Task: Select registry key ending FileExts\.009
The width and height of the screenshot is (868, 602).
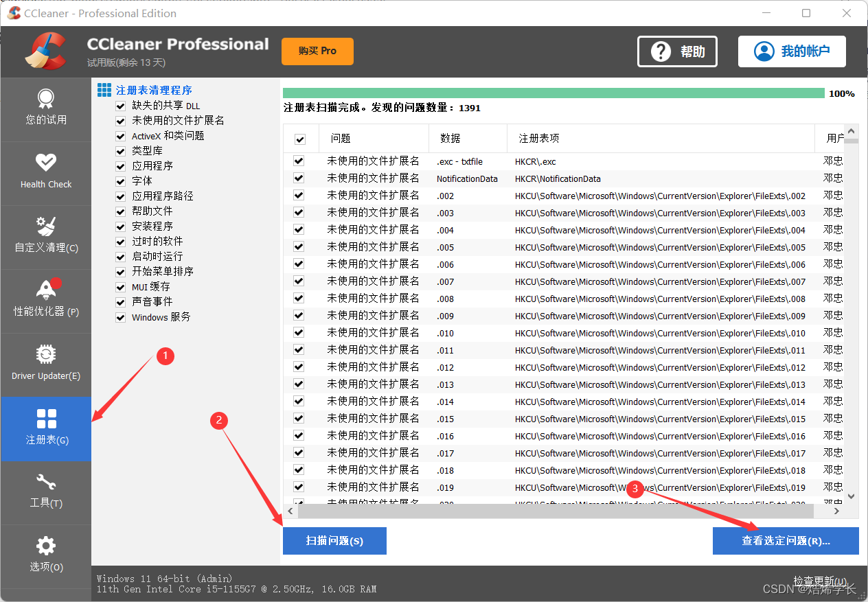Action: [x=660, y=316]
